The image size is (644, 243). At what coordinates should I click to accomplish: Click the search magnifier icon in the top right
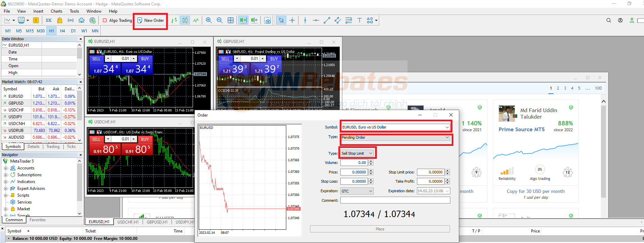pyautogui.click(x=609, y=20)
